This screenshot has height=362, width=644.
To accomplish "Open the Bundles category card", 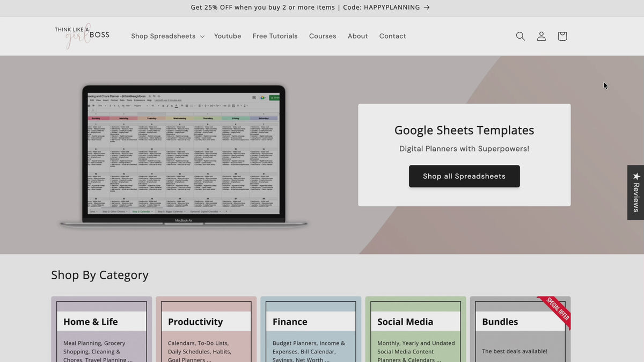I will pos(520,329).
